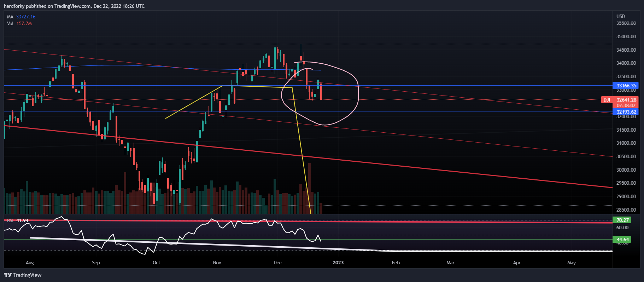Click the Mar label on time axis
The image size is (644, 282).
click(x=450, y=263)
